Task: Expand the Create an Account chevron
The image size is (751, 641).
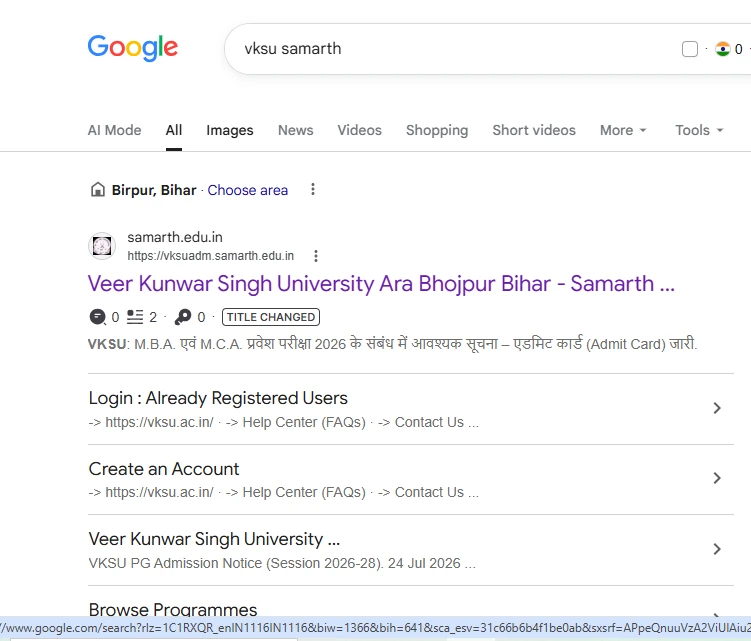Action: coord(717,478)
